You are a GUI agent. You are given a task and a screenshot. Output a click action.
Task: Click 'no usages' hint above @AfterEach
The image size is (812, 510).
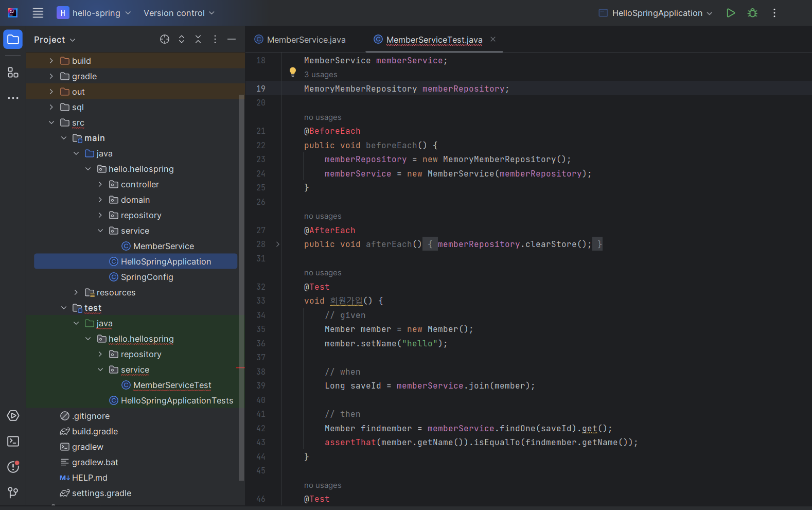(323, 216)
